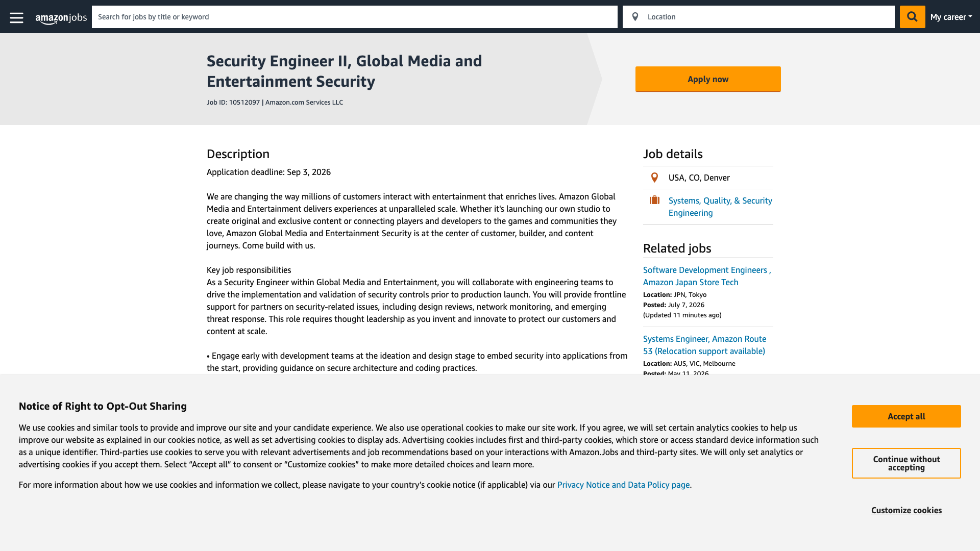Open the hamburger navigation menu
The width and height of the screenshot is (980, 551).
click(x=16, y=18)
